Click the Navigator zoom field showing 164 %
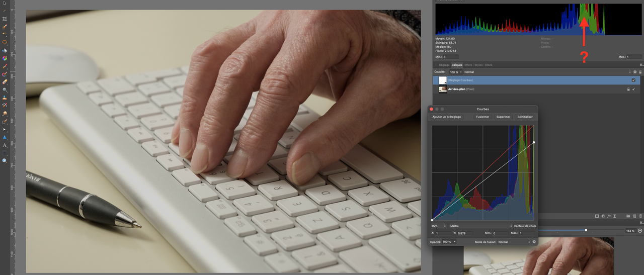Screen dimensions: 644x275 click(630, 231)
